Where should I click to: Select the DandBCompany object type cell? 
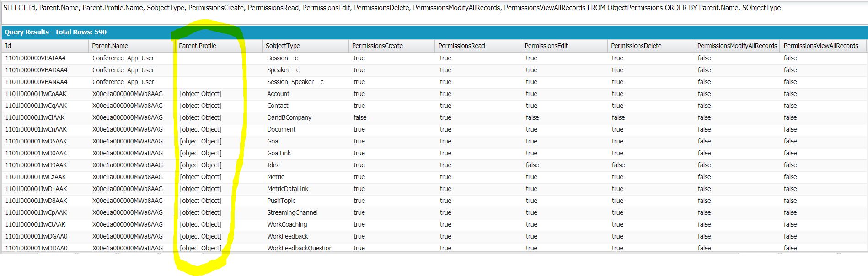289,117
